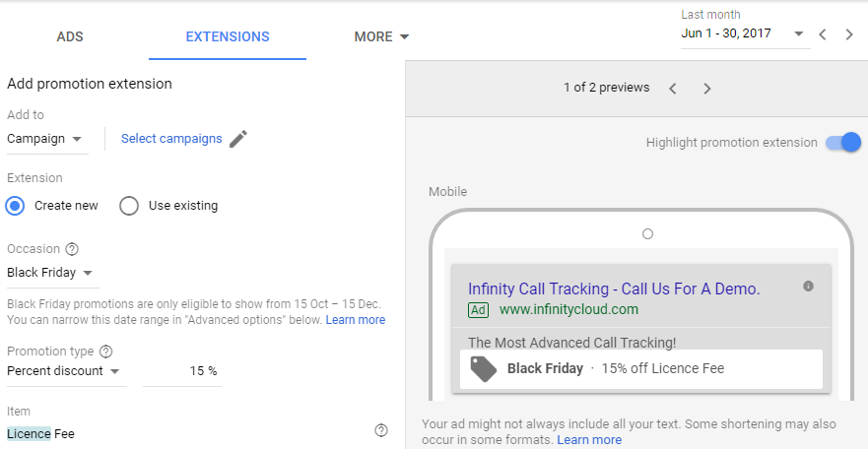Go to previous date range arrow
This screenshot has width=868, height=449.
click(x=823, y=34)
